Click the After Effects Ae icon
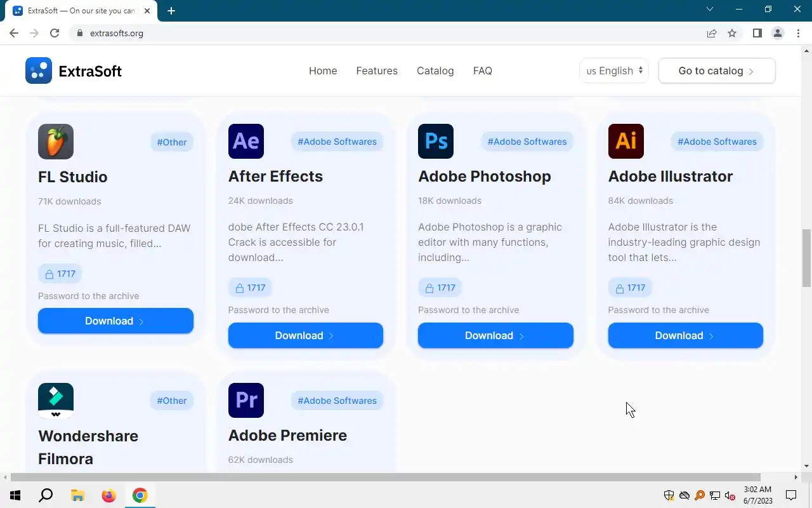 pyautogui.click(x=246, y=141)
